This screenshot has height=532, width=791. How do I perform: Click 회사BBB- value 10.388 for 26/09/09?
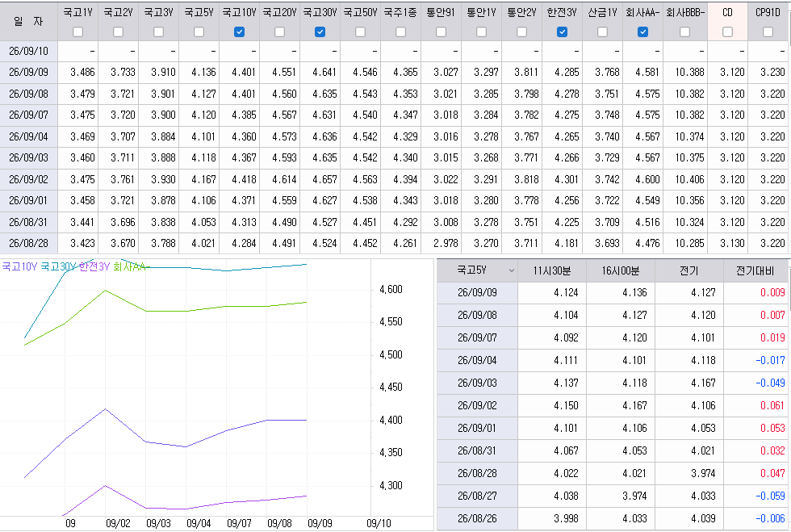pyautogui.click(x=689, y=72)
